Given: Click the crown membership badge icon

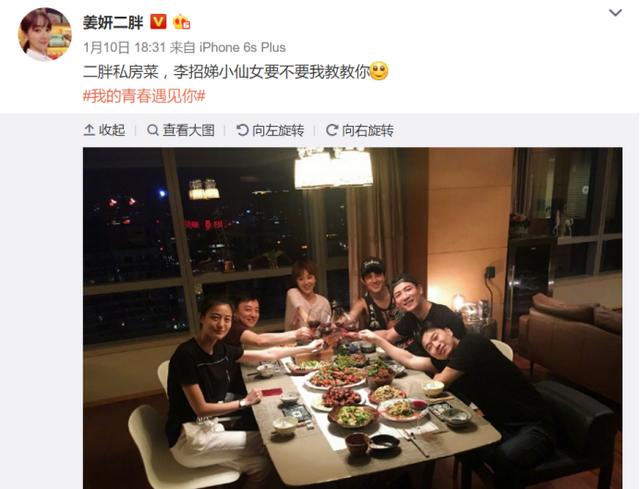Looking at the screenshot, I should click(x=182, y=22).
